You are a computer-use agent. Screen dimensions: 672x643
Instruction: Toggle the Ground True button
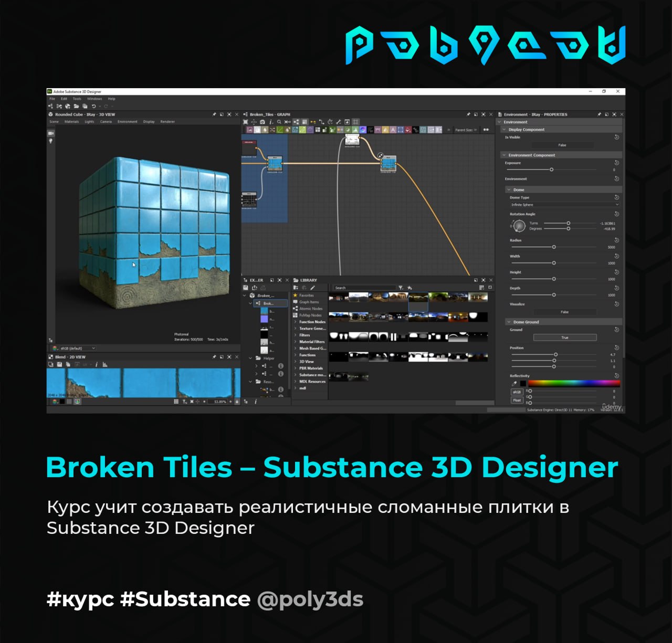pyautogui.click(x=565, y=338)
